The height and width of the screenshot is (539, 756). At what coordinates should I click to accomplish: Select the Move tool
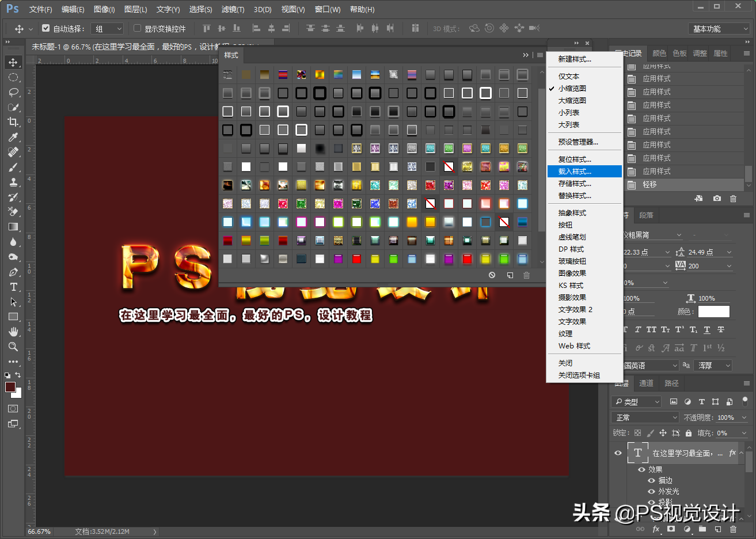tap(13, 62)
